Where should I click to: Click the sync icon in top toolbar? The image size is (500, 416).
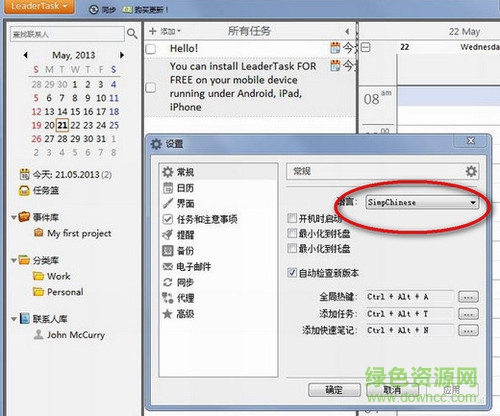coord(94,10)
